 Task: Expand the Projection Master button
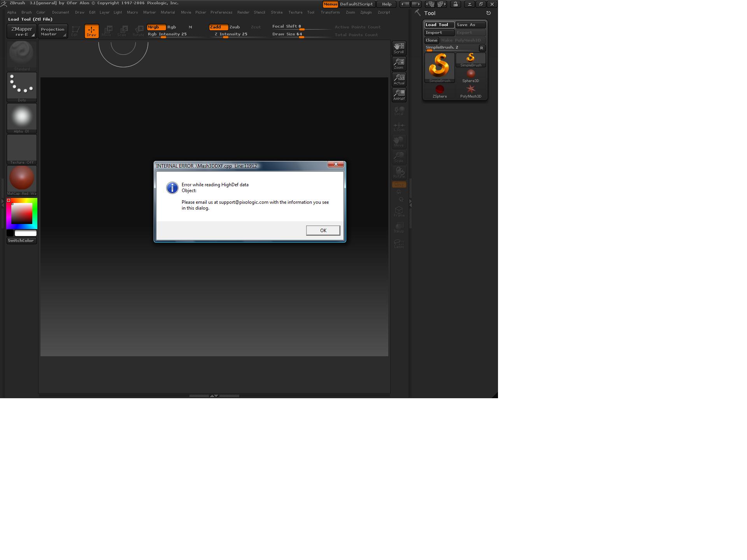53,31
